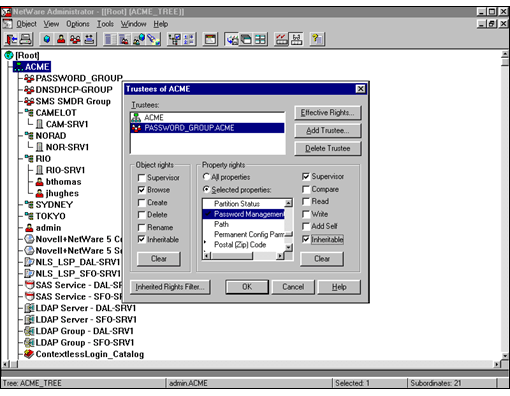Click the bthomas user icon
The height and width of the screenshot is (396, 510).
pos(39,182)
